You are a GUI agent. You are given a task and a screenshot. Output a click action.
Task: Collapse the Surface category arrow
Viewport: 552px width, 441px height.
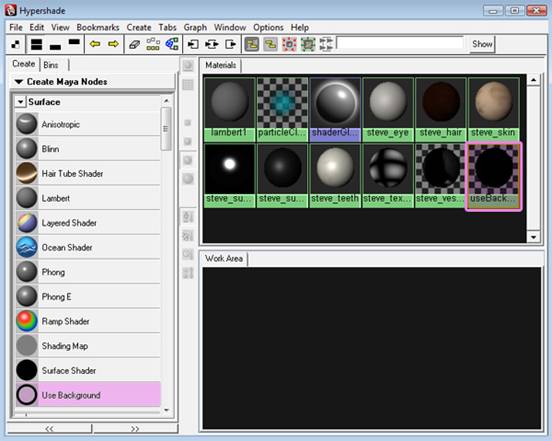(20, 102)
